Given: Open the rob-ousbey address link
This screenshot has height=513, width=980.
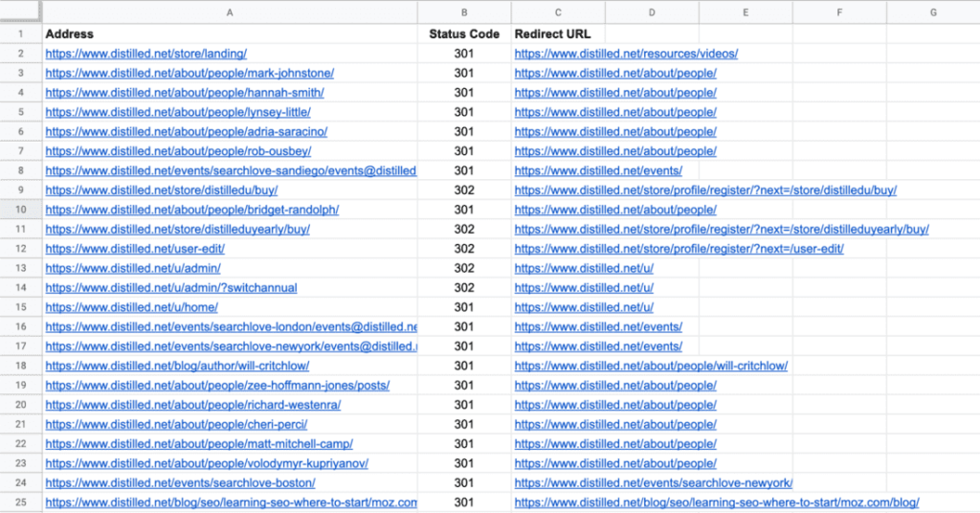Looking at the screenshot, I should tap(178, 151).
